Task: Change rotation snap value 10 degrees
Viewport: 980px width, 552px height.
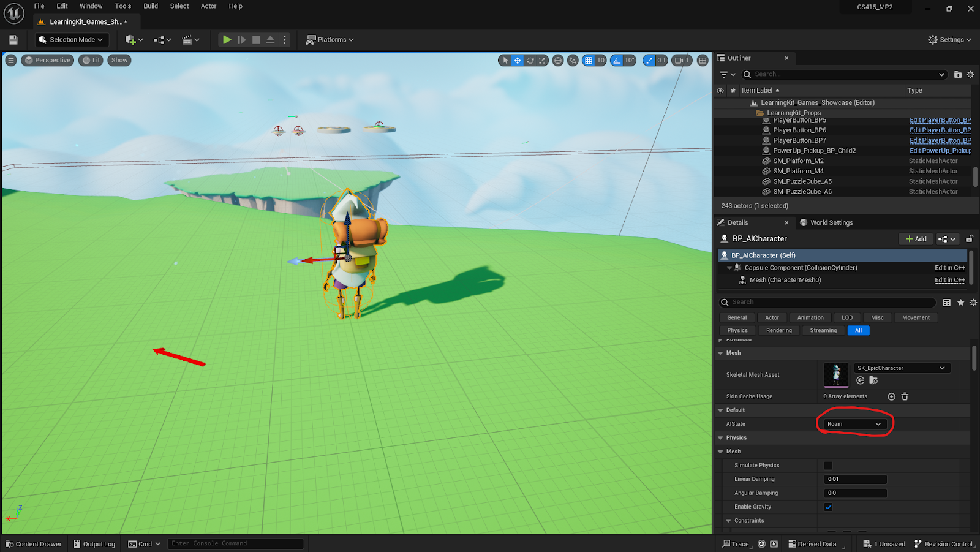Action: pos(630,60)
